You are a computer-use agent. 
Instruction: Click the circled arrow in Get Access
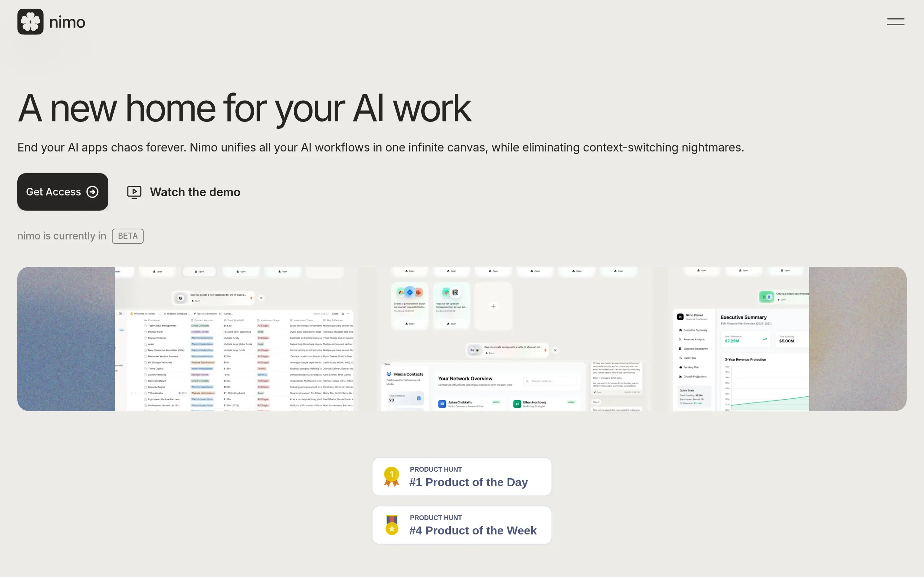coord(92,191)
